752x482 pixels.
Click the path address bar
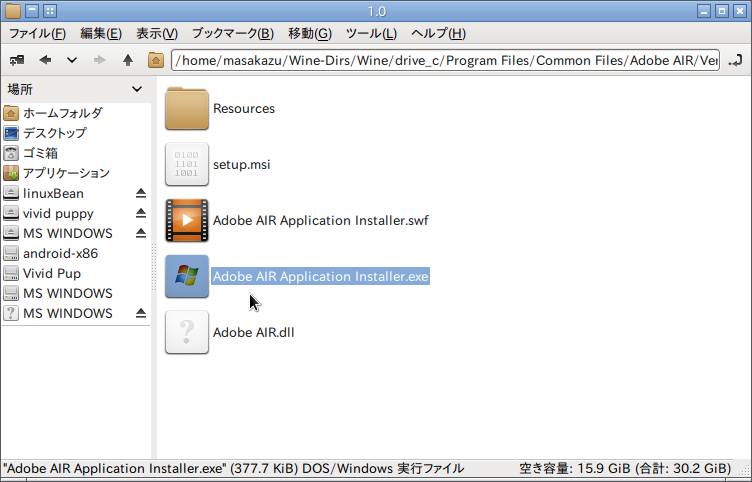point(445,60)
